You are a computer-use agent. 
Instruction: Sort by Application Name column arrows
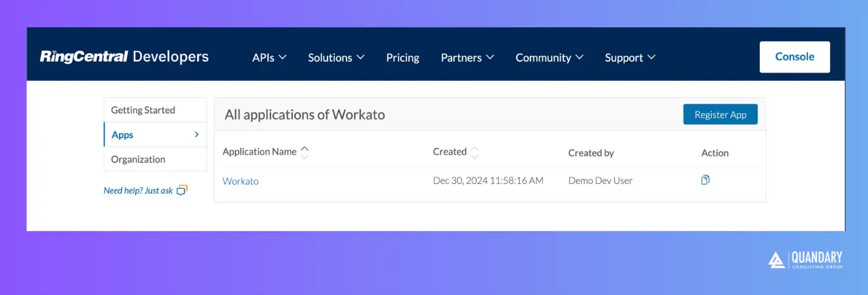[305, 152]
